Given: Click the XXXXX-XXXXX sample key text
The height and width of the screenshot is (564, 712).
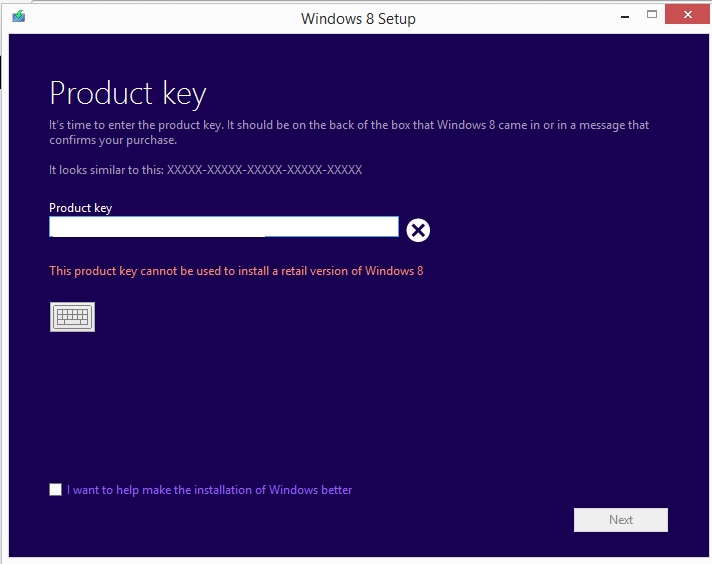Looking at the screenshot, I should pyautogui.click(x=264, y=170).
